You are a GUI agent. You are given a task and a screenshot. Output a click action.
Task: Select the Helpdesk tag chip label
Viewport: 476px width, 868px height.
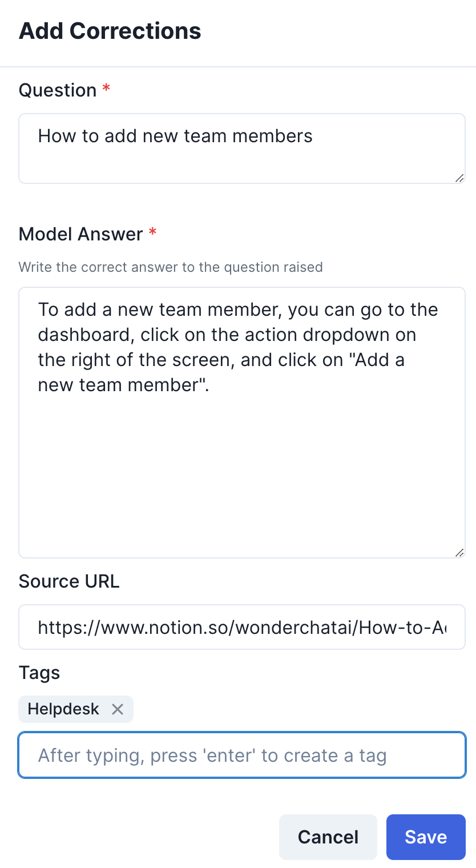(63, 709)
